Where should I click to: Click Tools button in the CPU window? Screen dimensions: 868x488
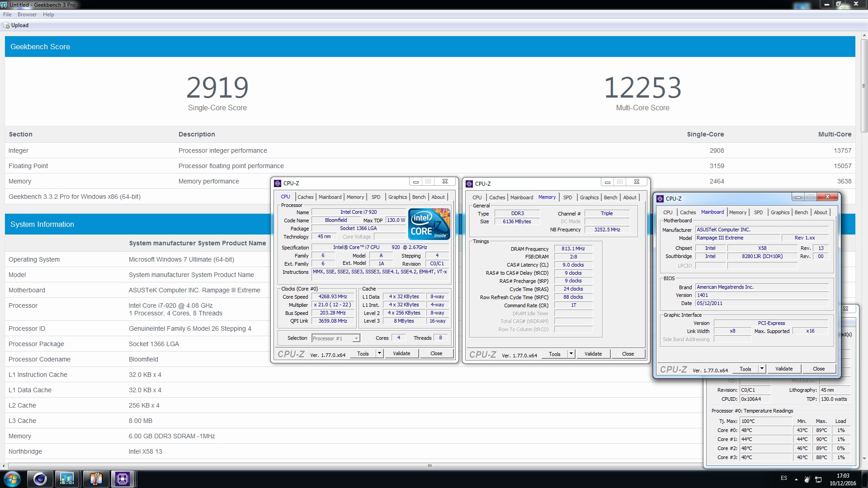click(x=363, y=353)
